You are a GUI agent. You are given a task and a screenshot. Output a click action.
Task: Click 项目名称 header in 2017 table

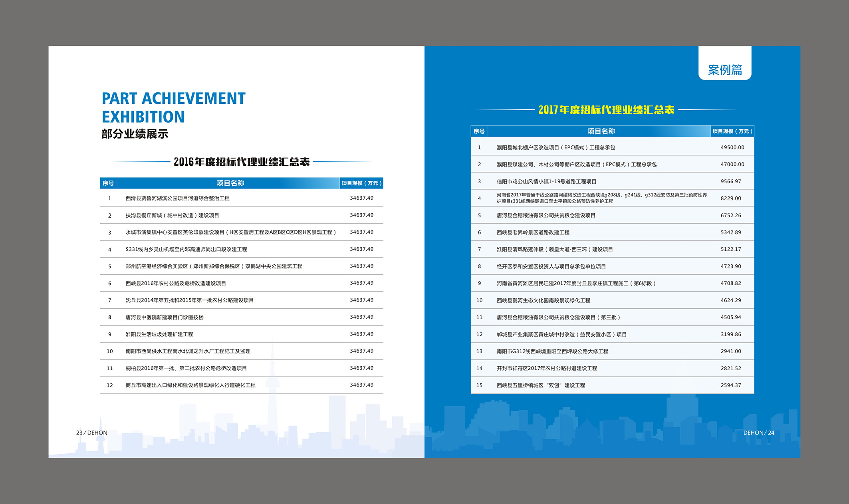click(601, 131)
